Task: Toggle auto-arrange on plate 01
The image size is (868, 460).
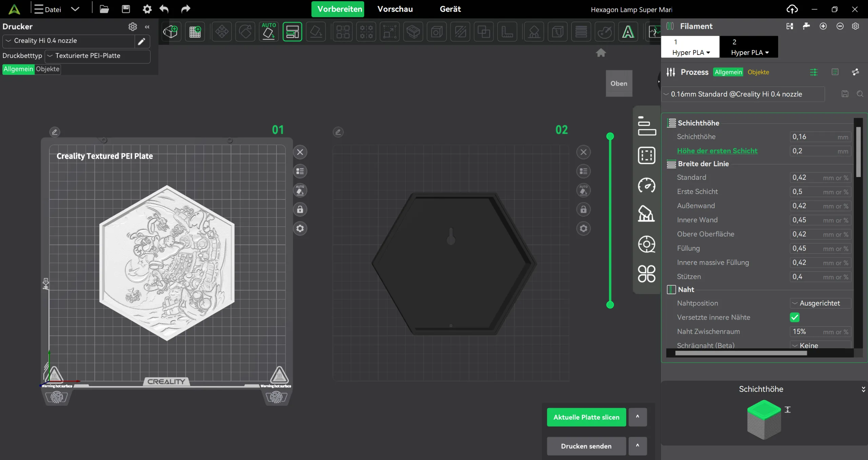Action: tap(300, 190)
